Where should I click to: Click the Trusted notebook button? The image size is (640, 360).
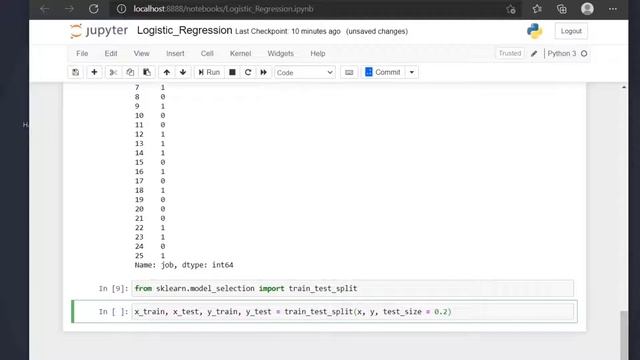[510, 53]
